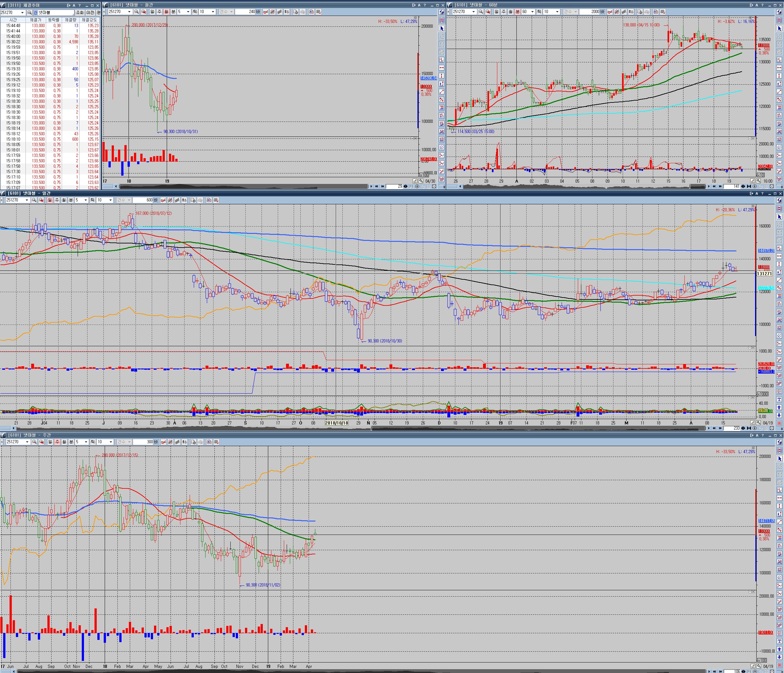The width and height of the screenshot is (784, 673).
Task: Open the minute interval dropdown showing 60
Action: pyautogui.click(x=532, y=12)
